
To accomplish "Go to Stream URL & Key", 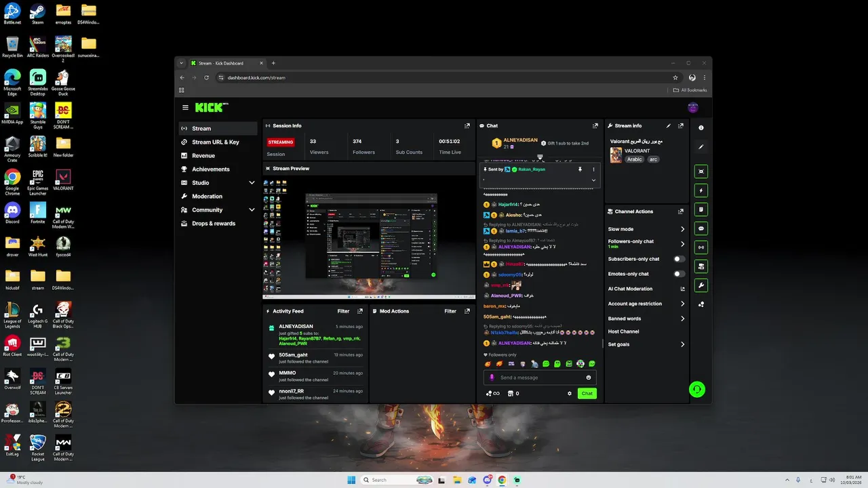I will (218, 142).
